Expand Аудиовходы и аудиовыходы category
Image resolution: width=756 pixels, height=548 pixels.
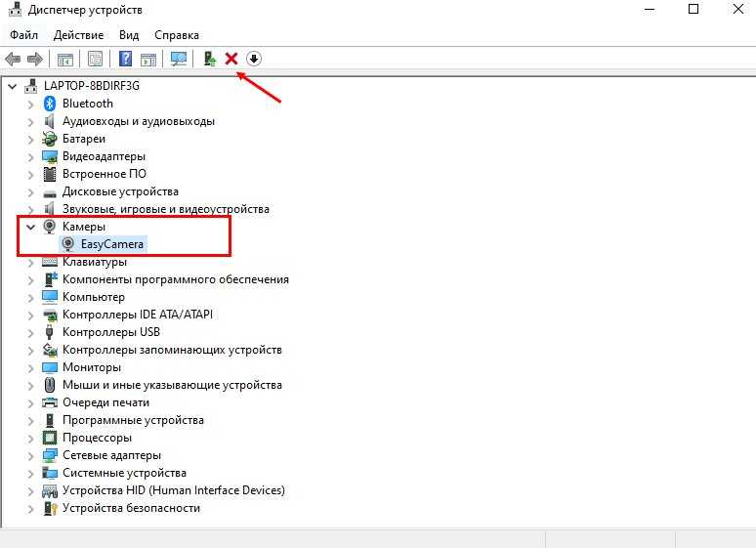click(x=30, y=121)
